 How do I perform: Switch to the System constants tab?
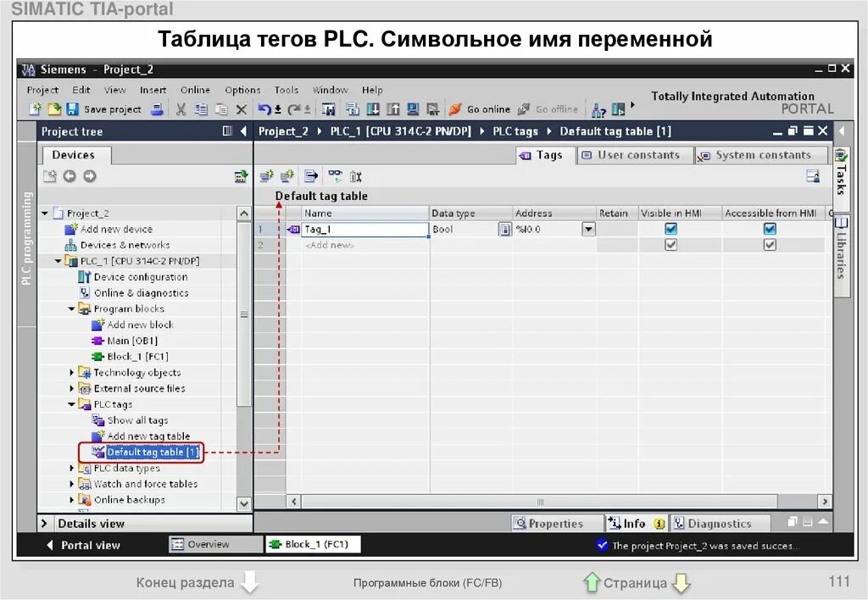coord(761,155)
